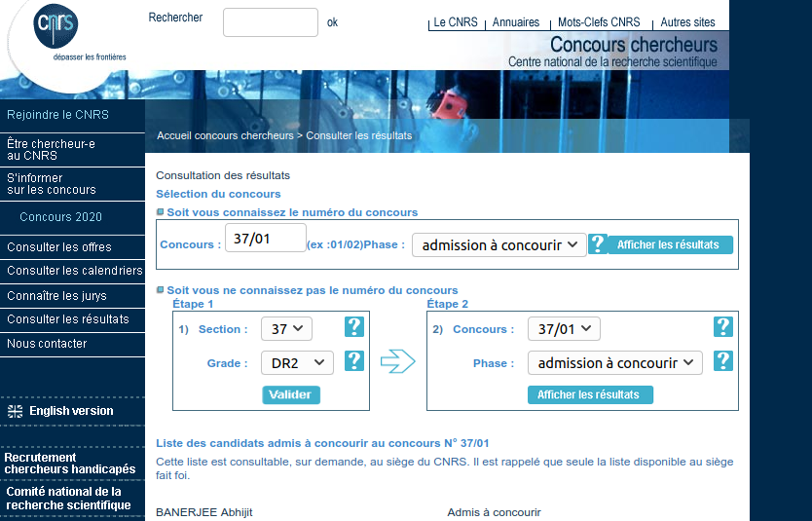Click help icon next to top Phase dropdown
This screenshot has width=812, height=521.
tap(597, 243)
